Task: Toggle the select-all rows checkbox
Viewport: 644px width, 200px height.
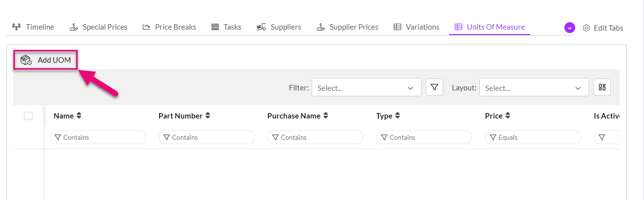Action: pos(28,116)
